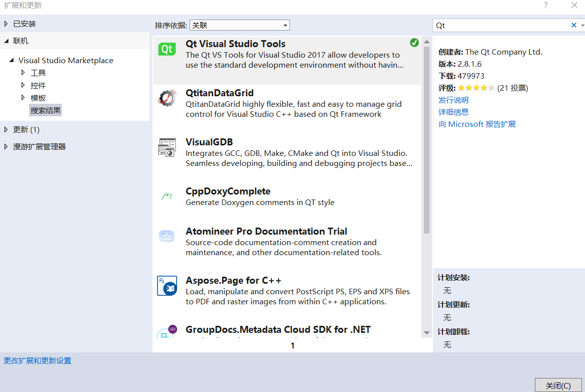This screenshot has width=585, height=392.
Task: Click the 已安装 category label
Action: tap(25, 24)
